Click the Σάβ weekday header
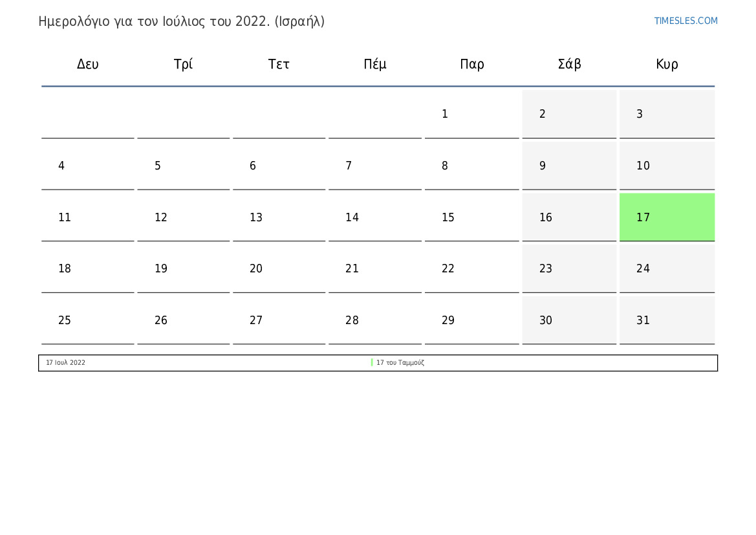756x535 pixels. tap(569, 64)
